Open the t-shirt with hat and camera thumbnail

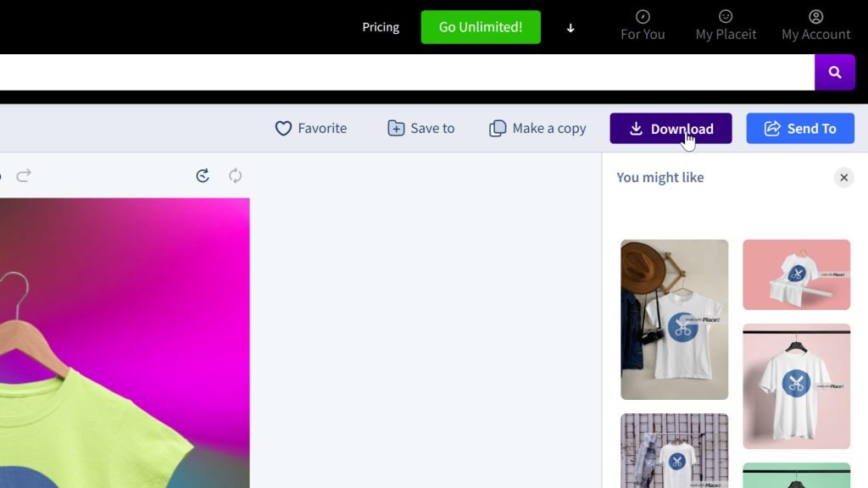coord(674,319)
